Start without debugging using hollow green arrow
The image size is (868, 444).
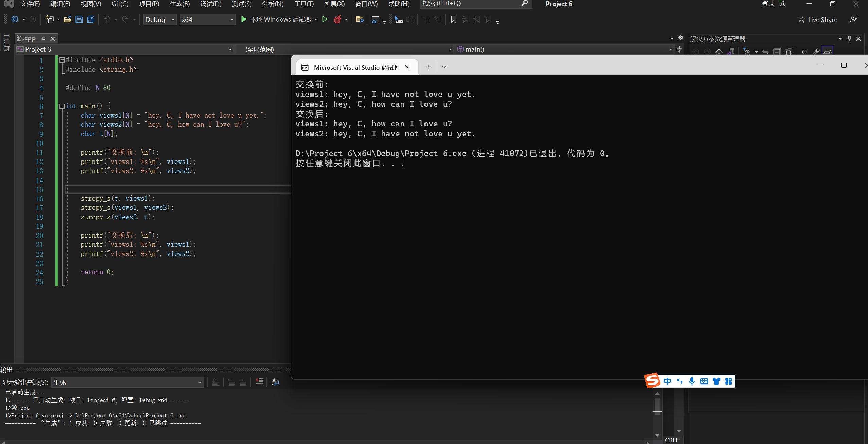point(325,19)
